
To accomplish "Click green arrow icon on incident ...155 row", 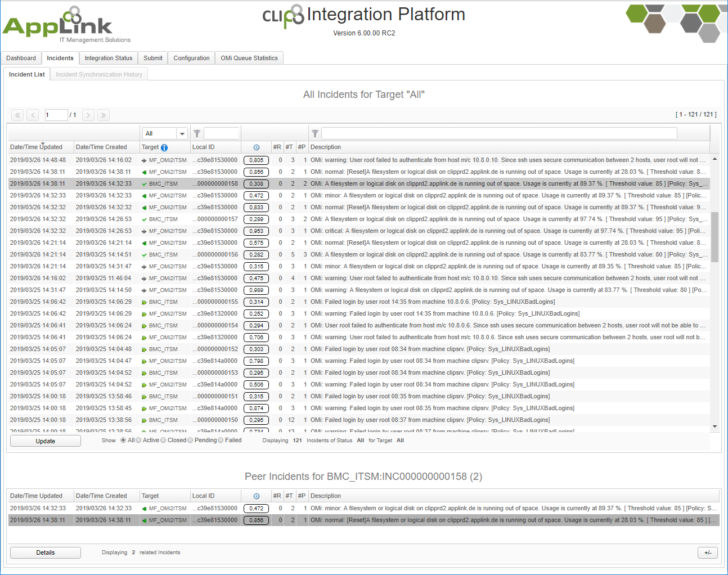I will click(x=145, y=302).
